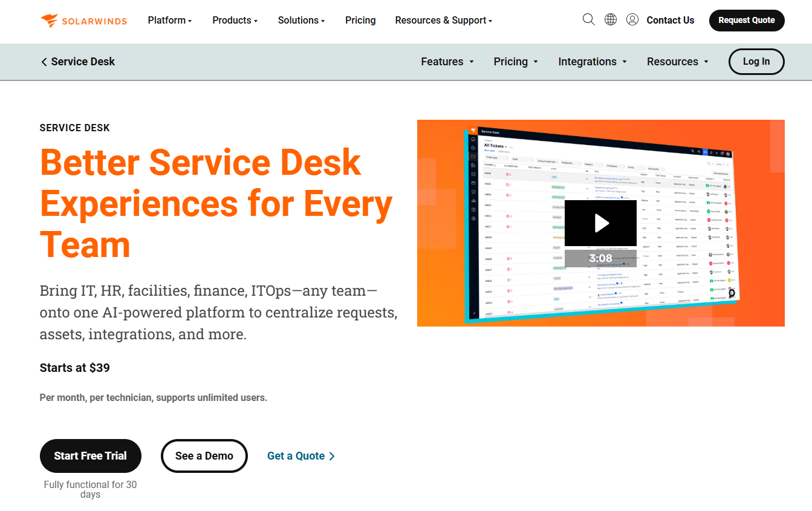This screenshot has height=511, width=812.
Task: Click the Service Desk screenshot video thumbnail
Action: pyautogui.click(x=601, y=223)
